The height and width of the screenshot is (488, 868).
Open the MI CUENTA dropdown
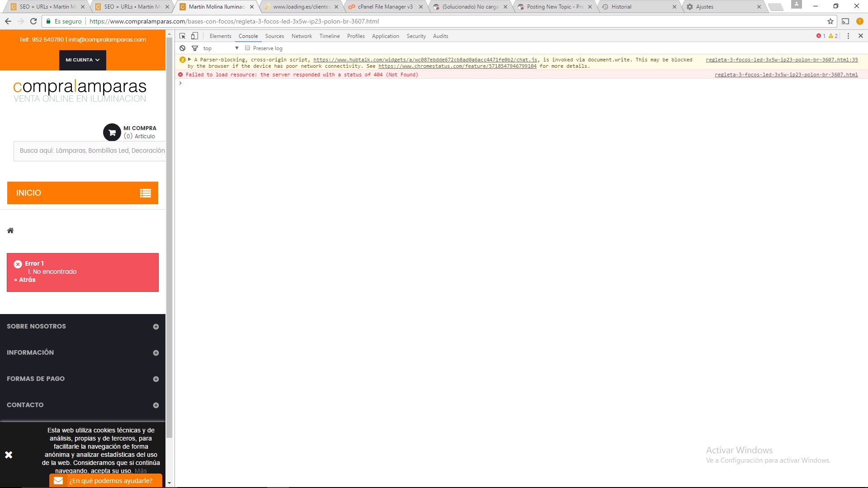point(83,60)
